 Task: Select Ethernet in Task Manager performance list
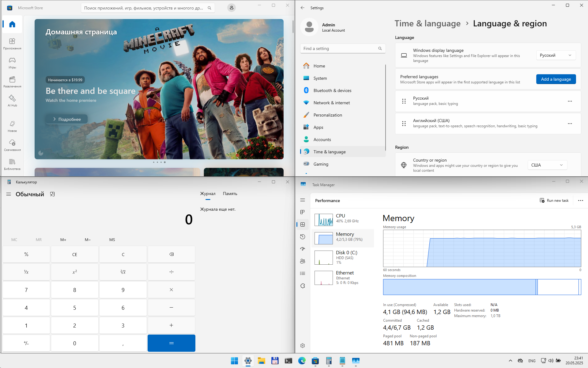point(343,278)
